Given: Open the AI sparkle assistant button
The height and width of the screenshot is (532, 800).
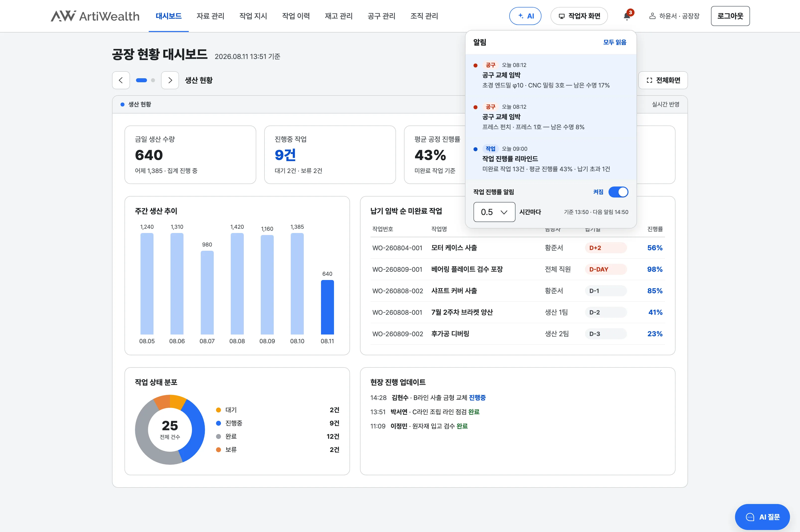Looking at the screenshot, I should point(525,16).
